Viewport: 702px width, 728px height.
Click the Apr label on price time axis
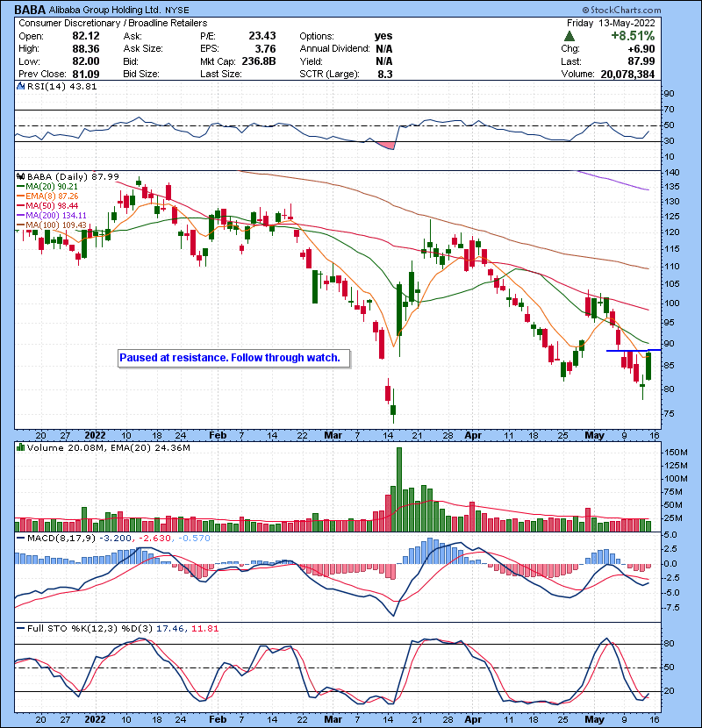(x=473, y=436)
